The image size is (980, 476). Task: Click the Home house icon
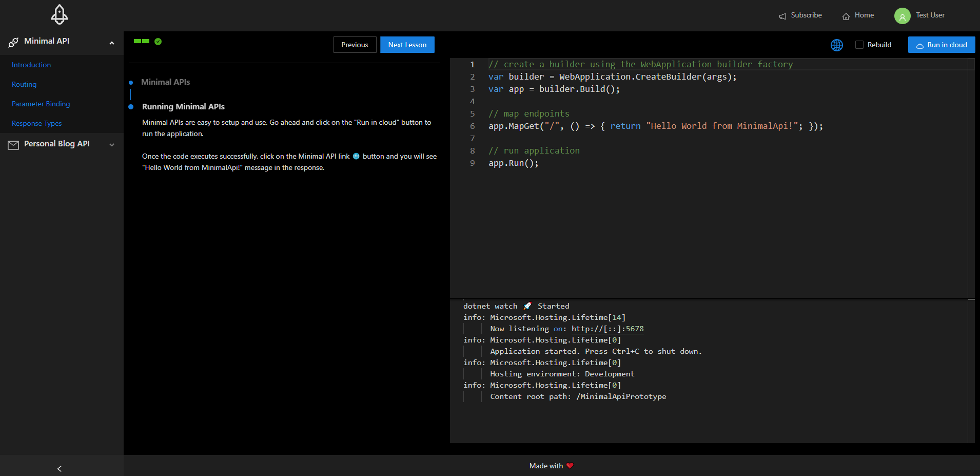pos(846,16)
